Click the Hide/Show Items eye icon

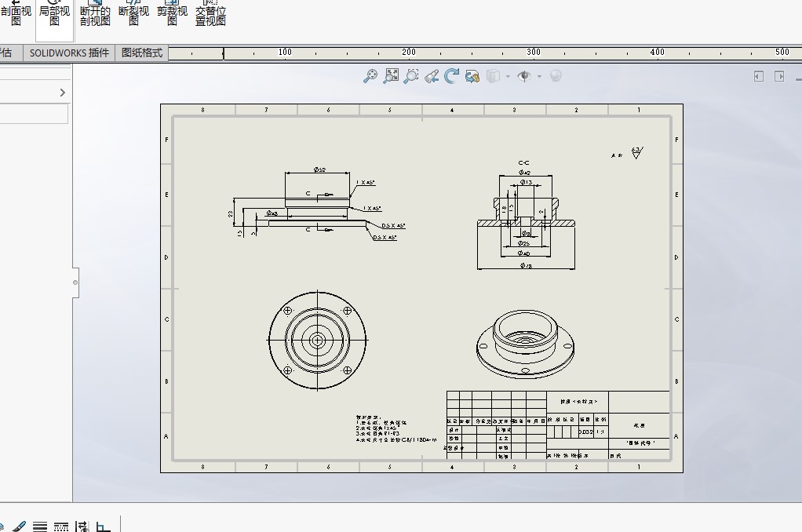click(524, 76)
